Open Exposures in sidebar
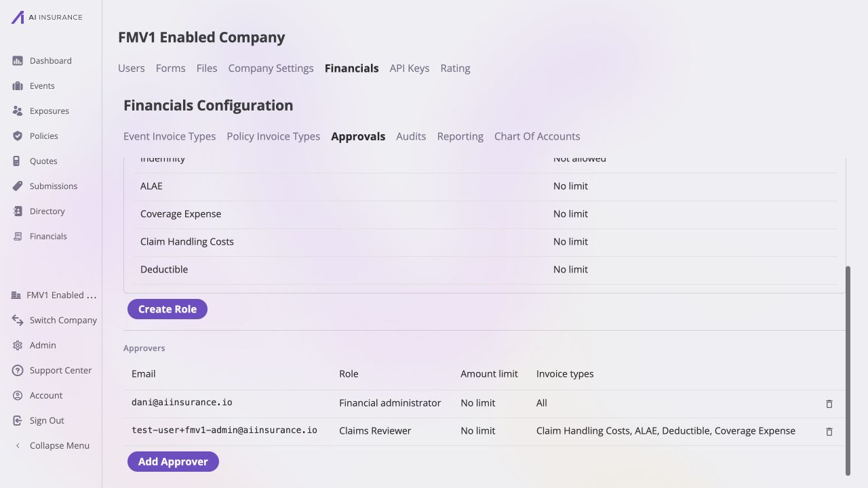Viewport: 868px width, 488px height. click(x=50, y=111)
